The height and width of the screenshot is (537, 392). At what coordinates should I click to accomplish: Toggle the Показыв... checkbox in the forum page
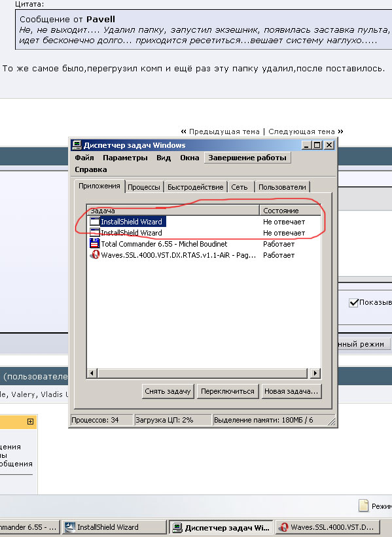pyautogui.click(x=353, y=303)
